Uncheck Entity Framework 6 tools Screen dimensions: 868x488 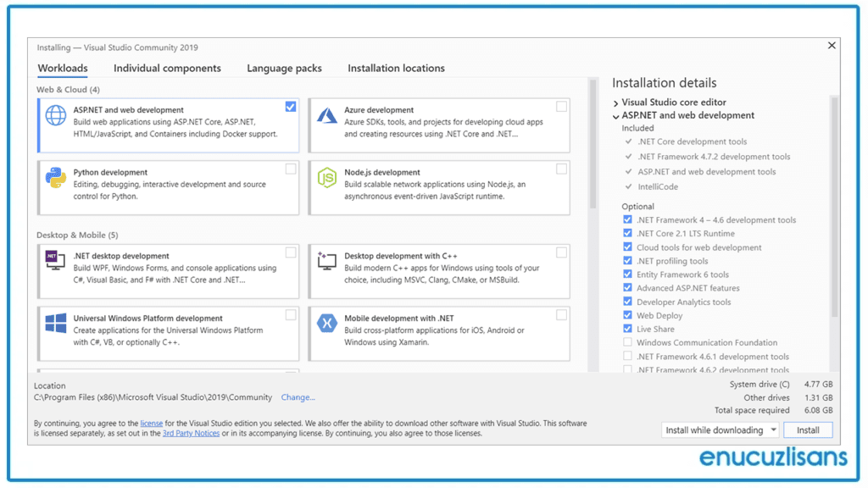[627, 274]
